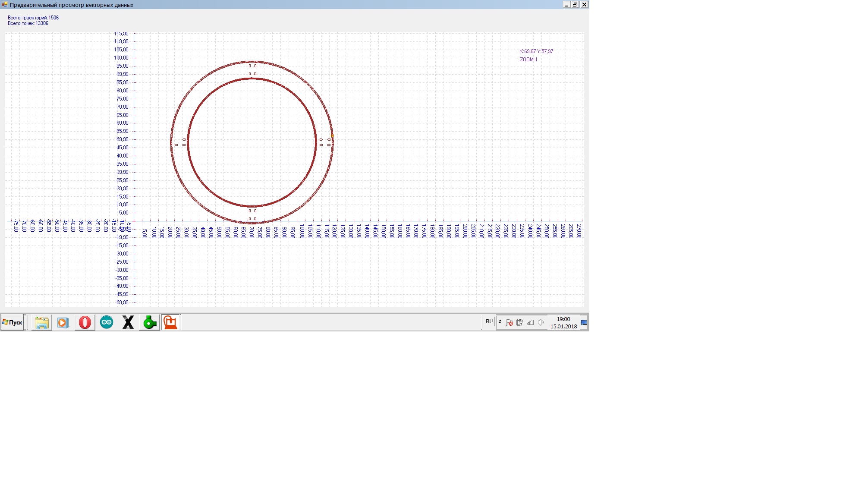This screenshot has width=868, height=485.
Task: Open the green pump-shaped taskbar app
Action: [149, 322]
